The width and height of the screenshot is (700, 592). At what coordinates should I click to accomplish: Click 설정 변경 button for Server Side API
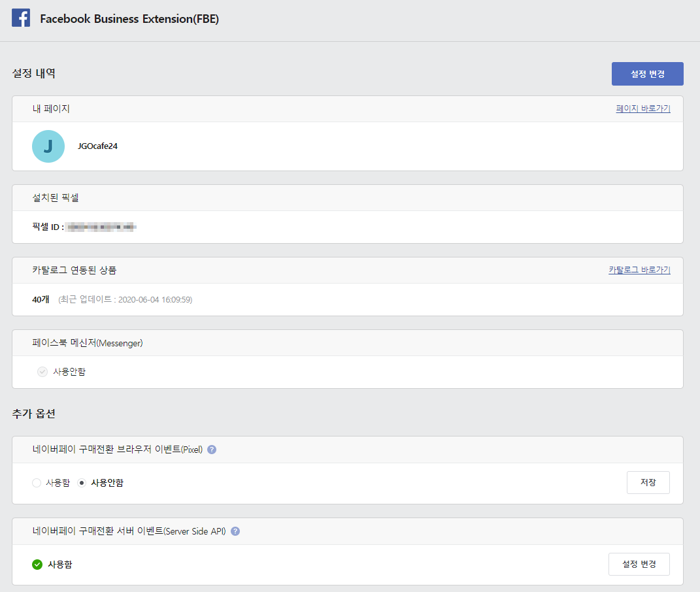coord(639,565)
